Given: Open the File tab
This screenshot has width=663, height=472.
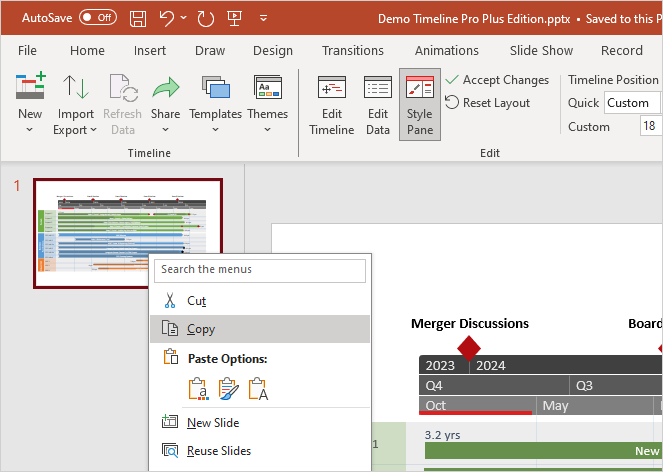Looking at the screenshot, I should (27, 51).
